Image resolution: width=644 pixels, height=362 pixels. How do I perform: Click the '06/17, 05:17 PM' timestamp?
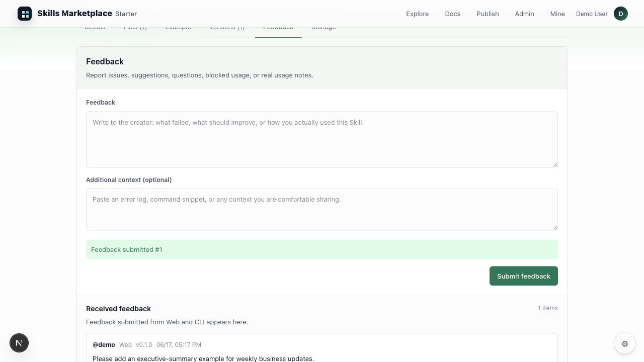click(x=179, y=345)
